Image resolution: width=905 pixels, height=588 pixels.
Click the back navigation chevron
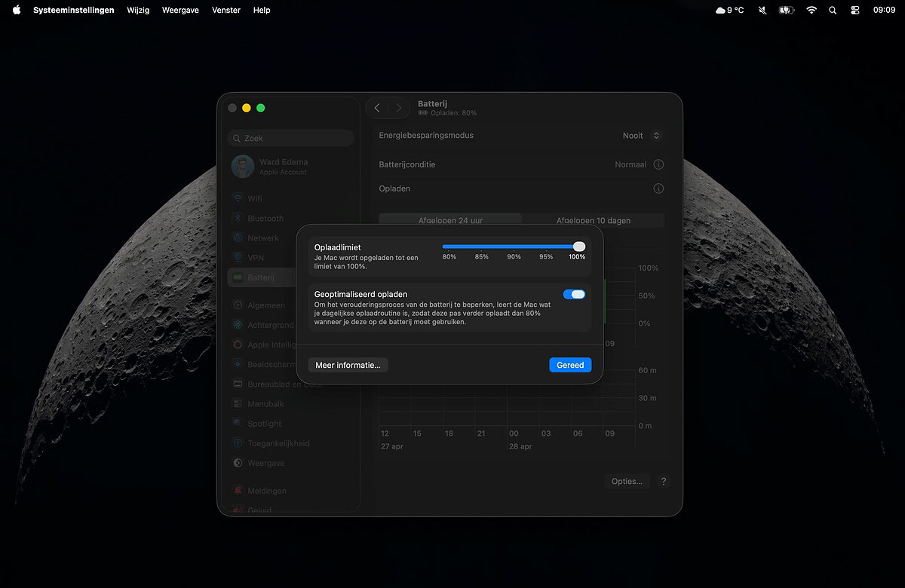378,108
